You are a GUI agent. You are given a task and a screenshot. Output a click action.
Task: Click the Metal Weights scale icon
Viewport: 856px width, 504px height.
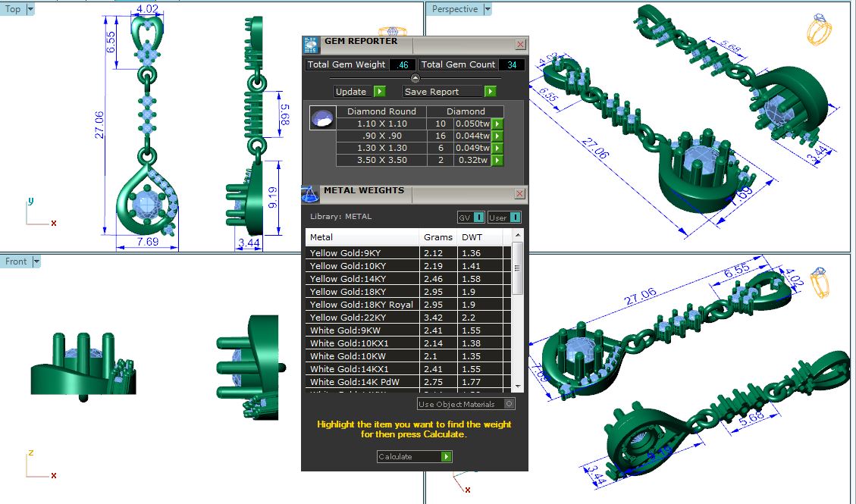(x=309, y=194)
